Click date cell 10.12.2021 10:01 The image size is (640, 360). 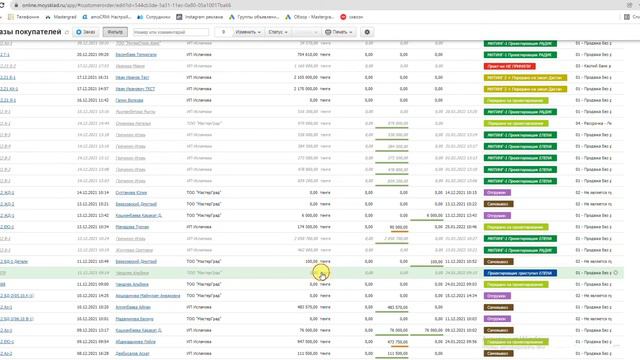click(x=93, y=318)
